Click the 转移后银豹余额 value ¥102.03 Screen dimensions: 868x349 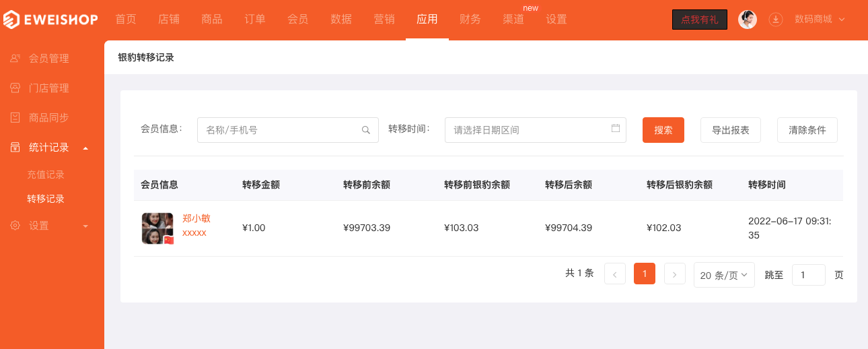(664, 228)
